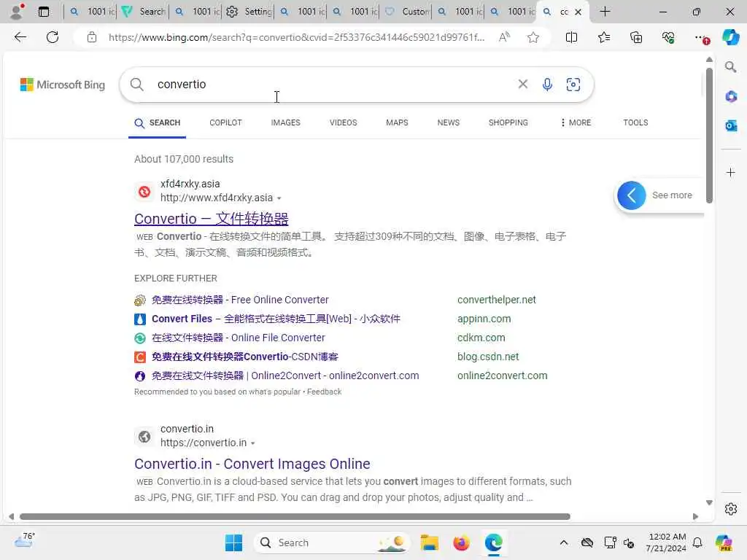Show hidden system tray icons chevron
The width and height of the screenshot is (747, 560).
point(563,542)
